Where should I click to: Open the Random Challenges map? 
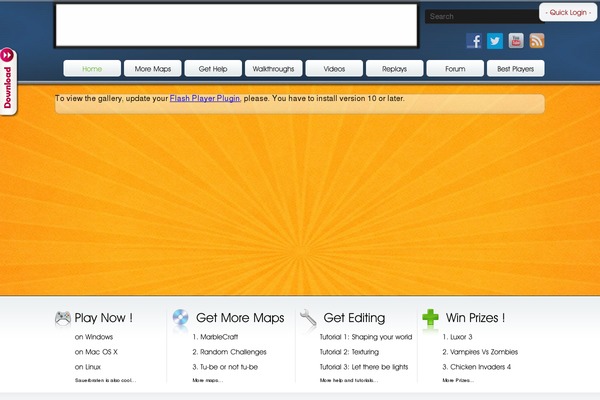229,352
